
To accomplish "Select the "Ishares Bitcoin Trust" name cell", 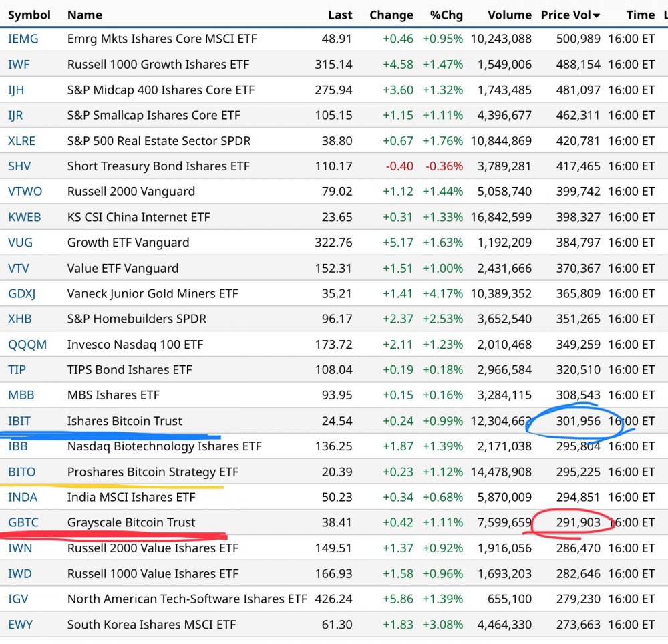I will tap(125, 421).
